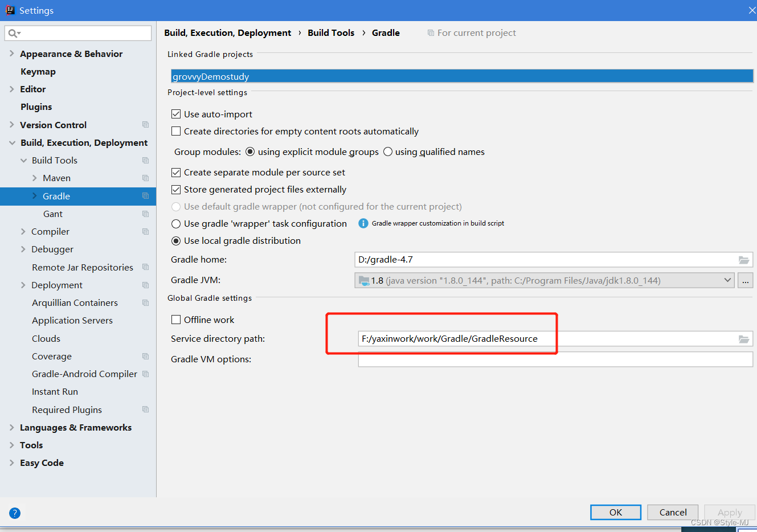The height and width of the screenshot is (532, 757).
Task: Click the project-level icon beside Gradle-Android Compiler
Action: coord(145,374)
